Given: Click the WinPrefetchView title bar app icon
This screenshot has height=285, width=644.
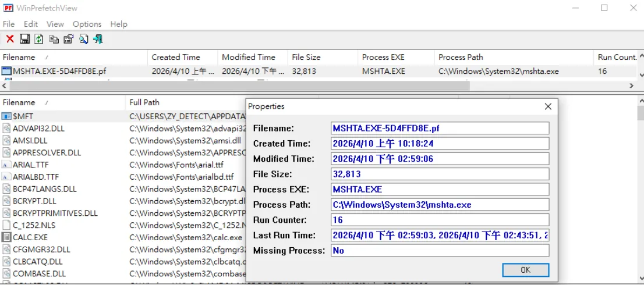Looking at the screenshot, I should coord(8,8).
